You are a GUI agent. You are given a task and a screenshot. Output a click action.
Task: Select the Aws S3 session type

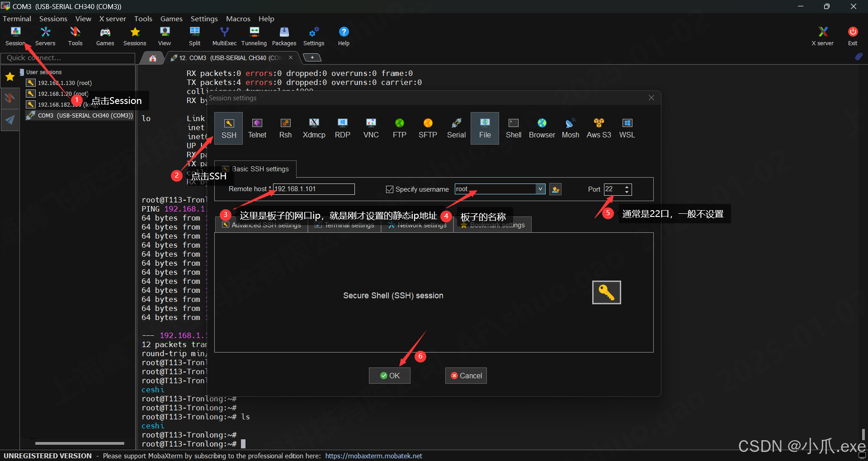tap(599, 128)
